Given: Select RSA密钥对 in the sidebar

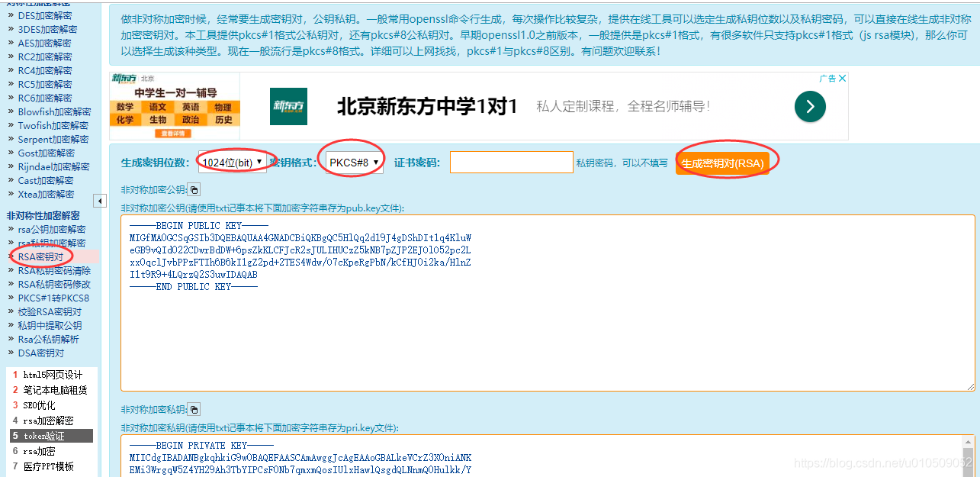Looking at the screenshot, I should coord(40,256).
